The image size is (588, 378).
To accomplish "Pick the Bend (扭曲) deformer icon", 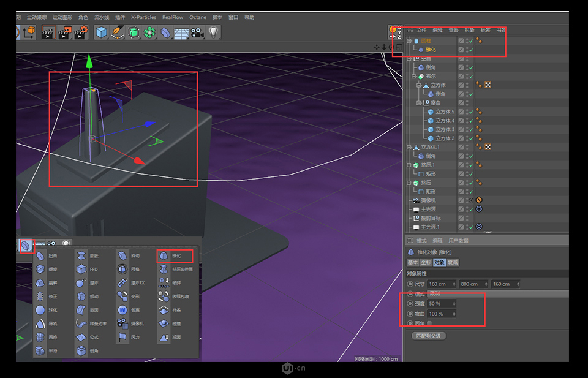I will click(40, 256).
